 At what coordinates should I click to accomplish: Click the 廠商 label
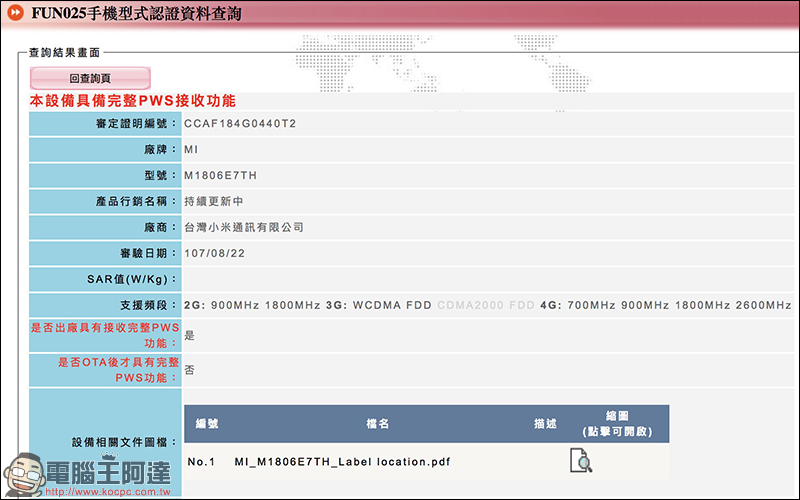click(160, 228)
